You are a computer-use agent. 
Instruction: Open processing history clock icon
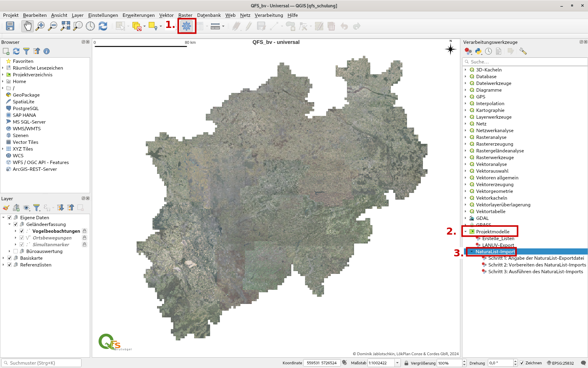[488, 52]
